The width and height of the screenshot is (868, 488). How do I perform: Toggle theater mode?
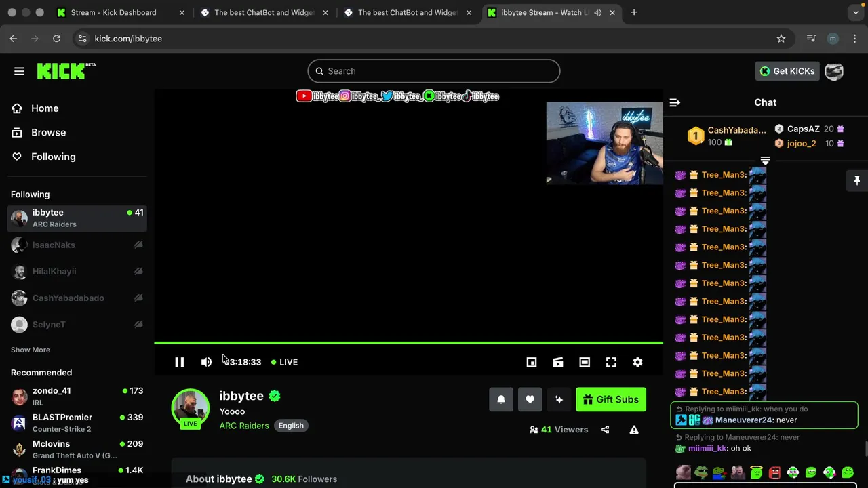(x=585, y=362)
